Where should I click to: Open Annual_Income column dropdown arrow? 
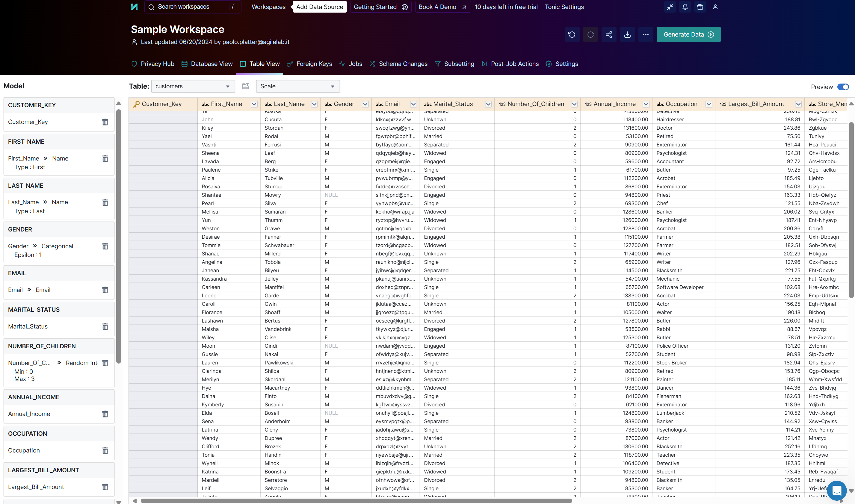[x=646, y=104]
